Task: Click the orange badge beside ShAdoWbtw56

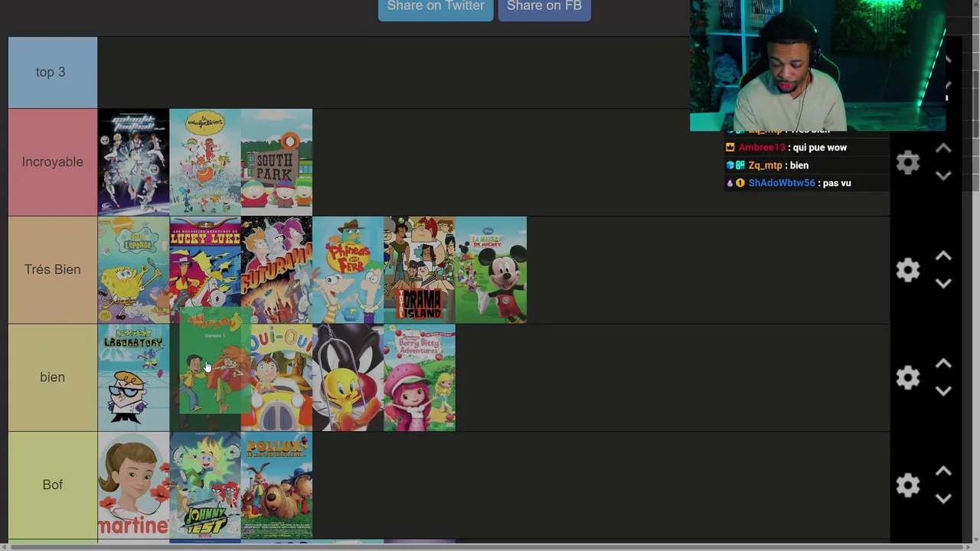Action: tap(740, 183)
